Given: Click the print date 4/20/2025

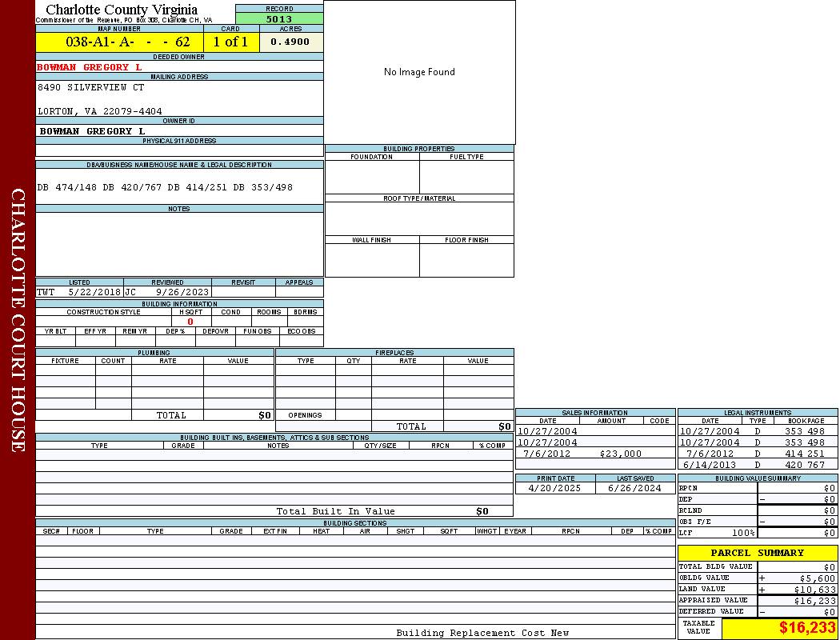Looking at the screenshot, I should (x=555, y=488).
